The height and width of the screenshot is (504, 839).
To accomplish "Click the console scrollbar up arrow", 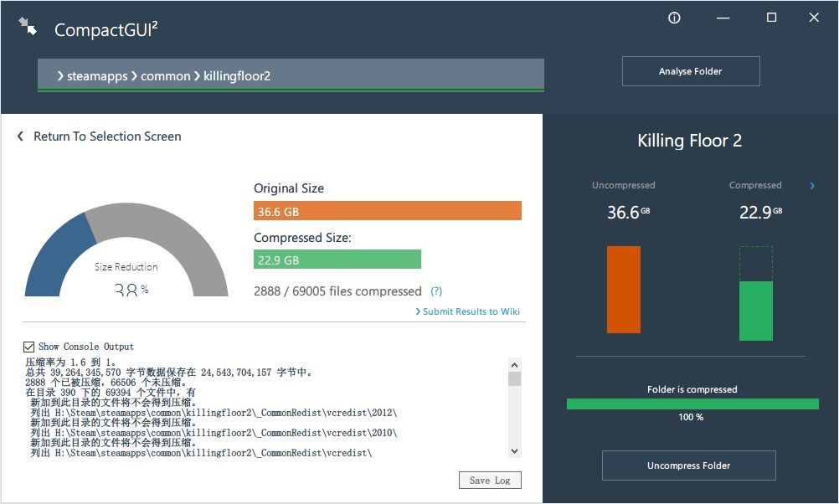I will pos(514,365).
